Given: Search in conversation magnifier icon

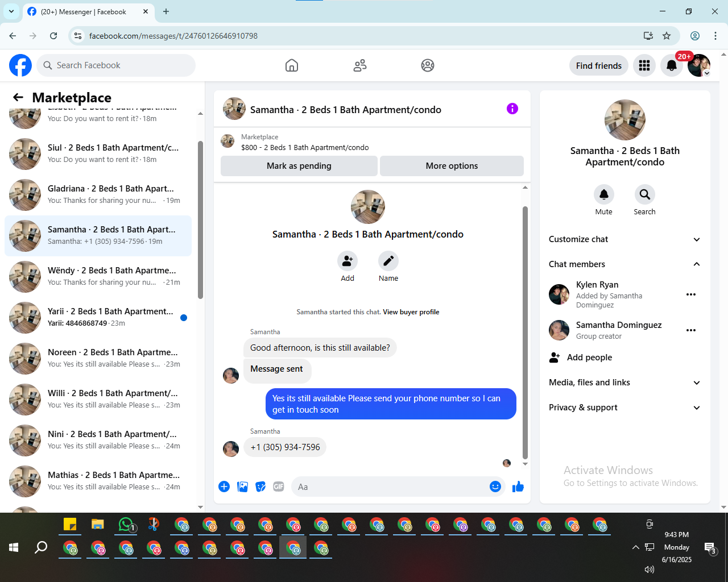Looking at the screenshot, I should (644, 194).
